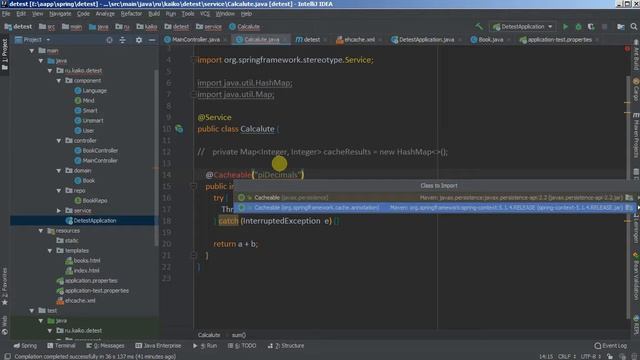Viewport: 640px width, 360px height.
Task: Click fold toggle at line 15 gutter
Action: (194, 187)
